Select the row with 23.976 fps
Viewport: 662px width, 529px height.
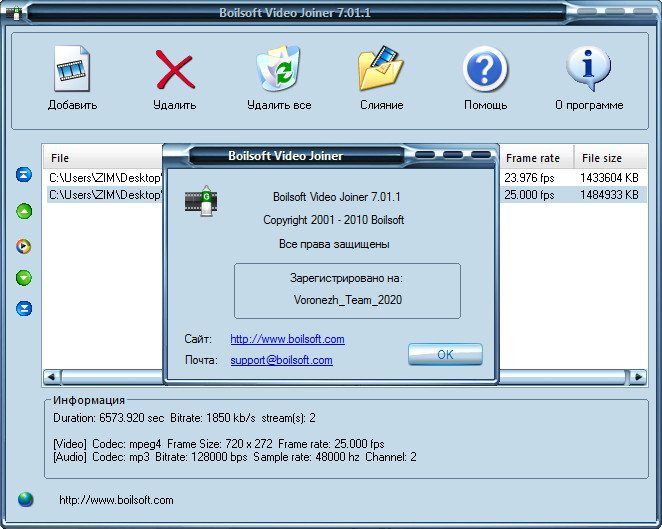click(347, 178)
